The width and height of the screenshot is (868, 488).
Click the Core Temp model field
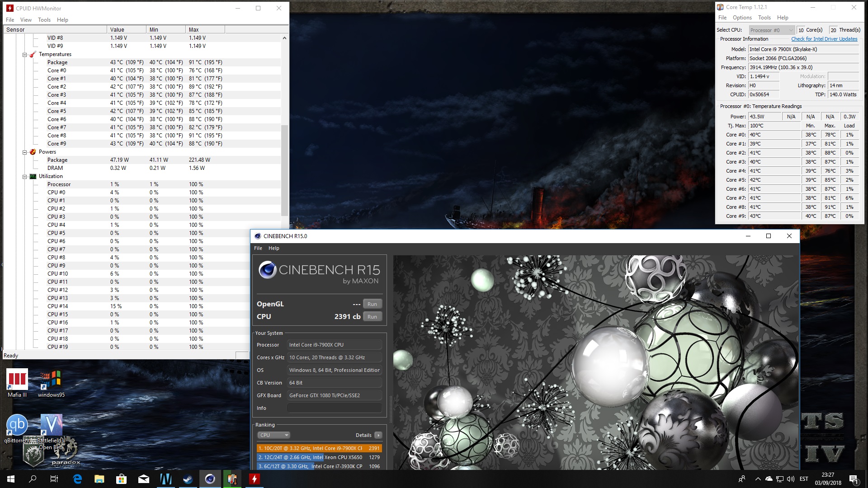point(803,49)
